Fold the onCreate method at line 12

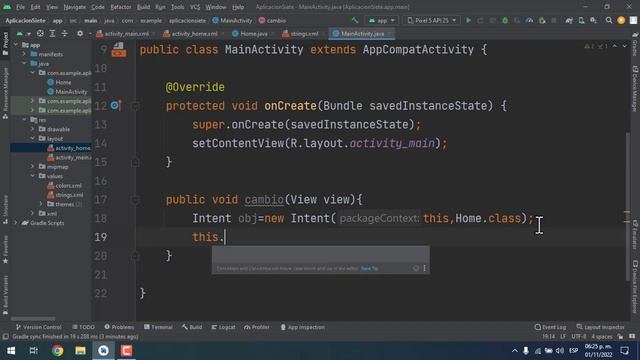tap(135, 106)
